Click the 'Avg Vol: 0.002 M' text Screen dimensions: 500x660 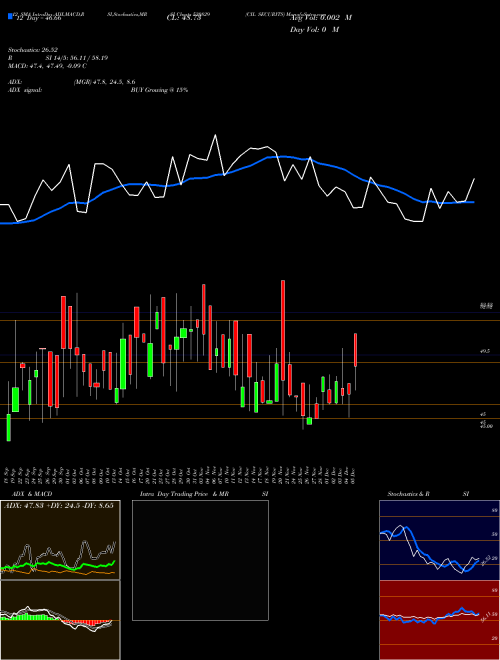[x=321, y=18]
